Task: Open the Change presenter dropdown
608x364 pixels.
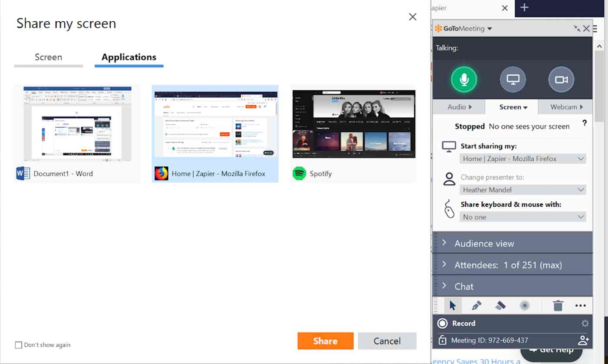Action: (522, 189)
